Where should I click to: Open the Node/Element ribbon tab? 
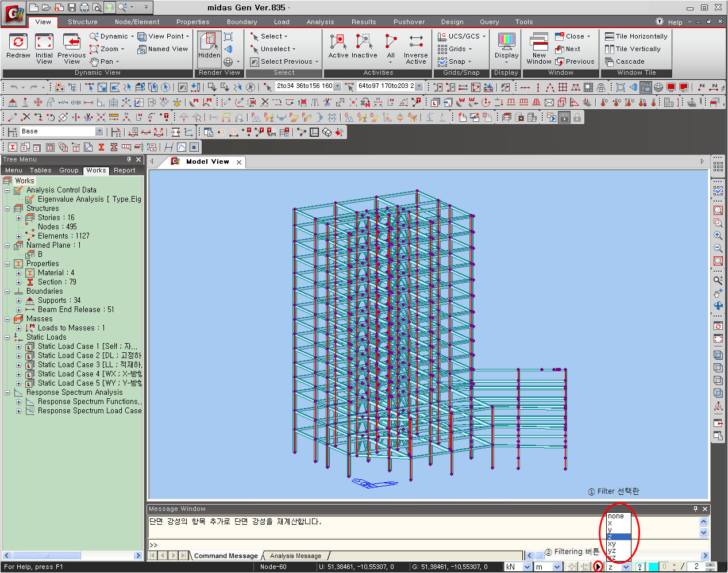(137, 22)
